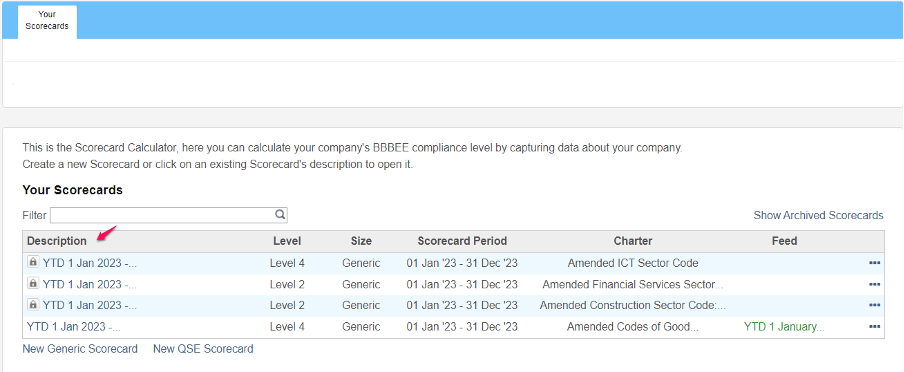
Task: Select the Amended Financial Services Sector cell
Action: pos(633,284)
